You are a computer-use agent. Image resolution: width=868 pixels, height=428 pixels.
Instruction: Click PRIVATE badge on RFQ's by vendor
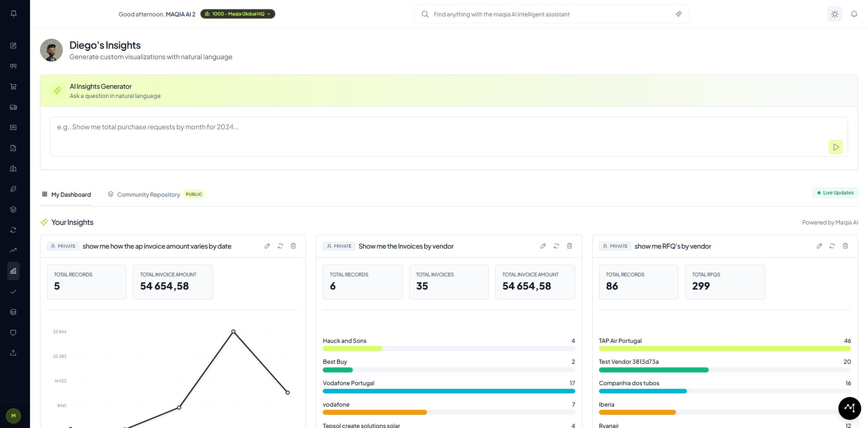click(615, 246)
